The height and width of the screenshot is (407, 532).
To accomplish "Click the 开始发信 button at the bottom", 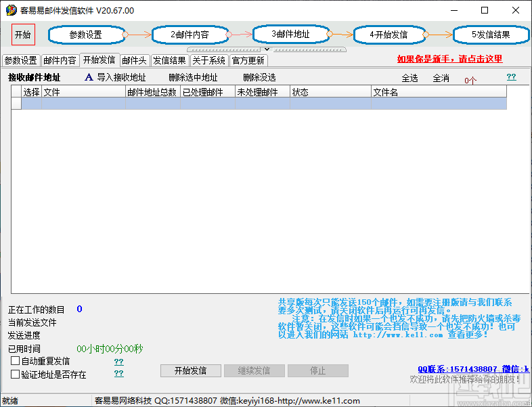I will [x=191, y=370].
